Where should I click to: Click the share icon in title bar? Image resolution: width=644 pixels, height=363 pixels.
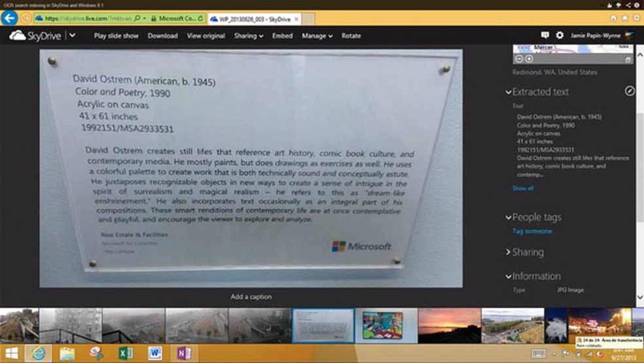coord(628,5)
